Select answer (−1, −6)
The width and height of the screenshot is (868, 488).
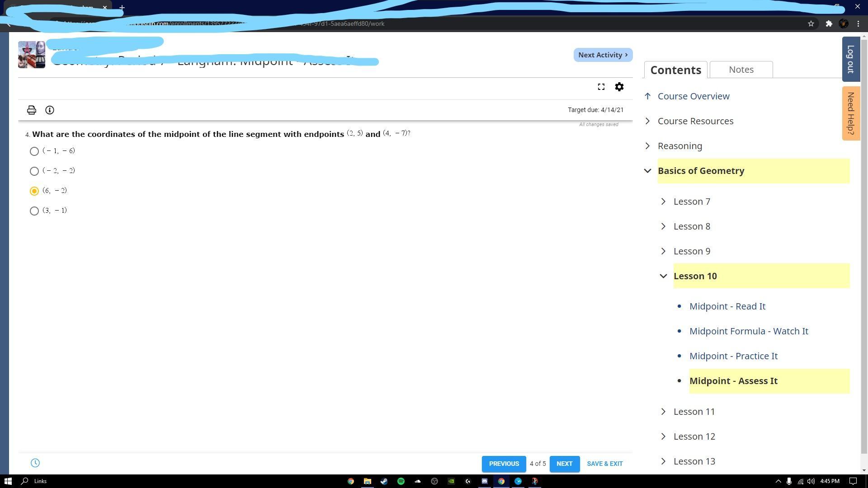34,151
